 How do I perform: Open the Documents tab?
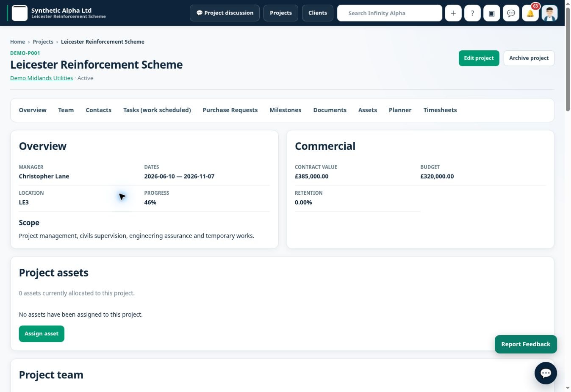[x=330, y=110]
